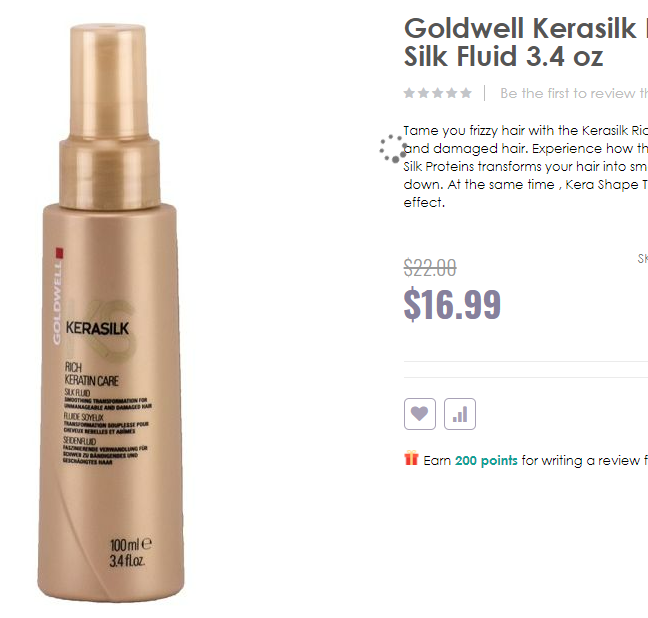Click the red Goldwell logo square on bottle
The width and height of the screenshot is (648, 618).
click(x=60, y=253)
